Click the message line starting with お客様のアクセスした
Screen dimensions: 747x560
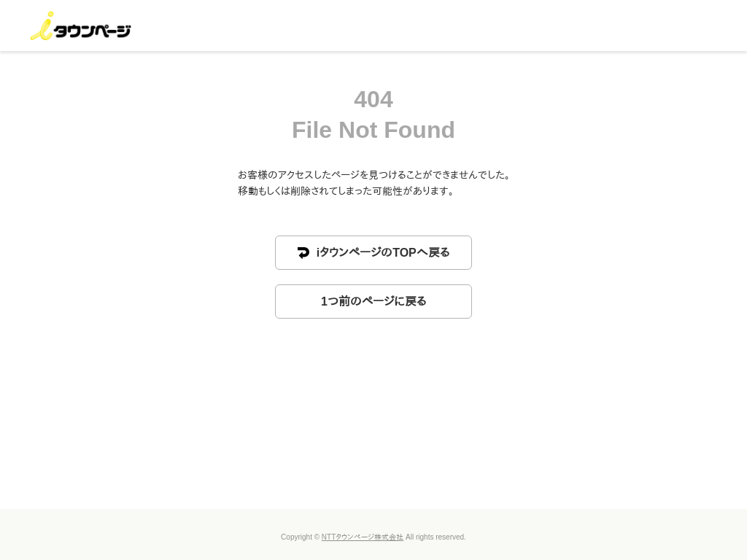pos(375,175)
